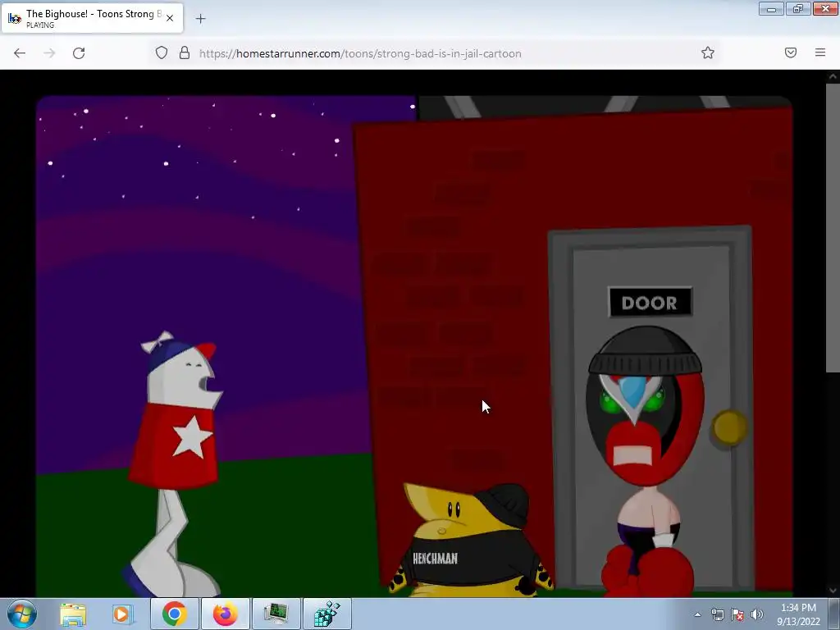840x630 pixels.
Task: Bookmark this page with the star
Action: coord(708,52)
